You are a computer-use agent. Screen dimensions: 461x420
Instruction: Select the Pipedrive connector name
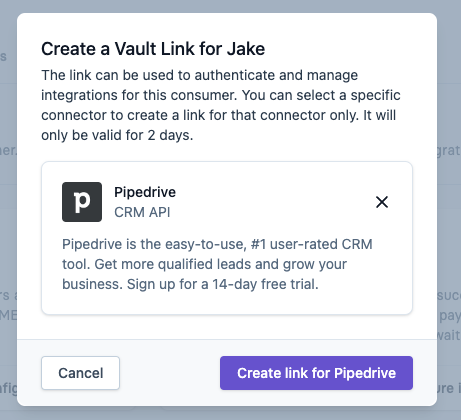tap(145, 192)
